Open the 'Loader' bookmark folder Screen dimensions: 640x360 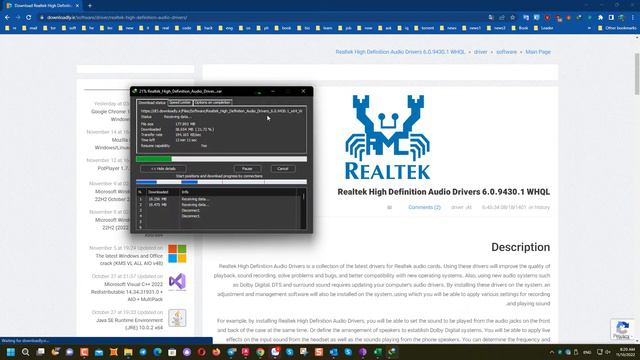point(543,28)
